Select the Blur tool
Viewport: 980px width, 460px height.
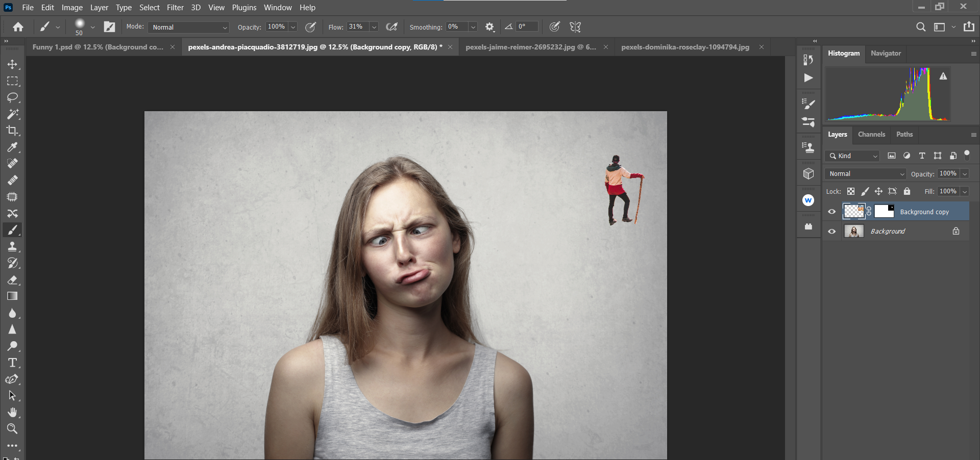pos(12,313)
